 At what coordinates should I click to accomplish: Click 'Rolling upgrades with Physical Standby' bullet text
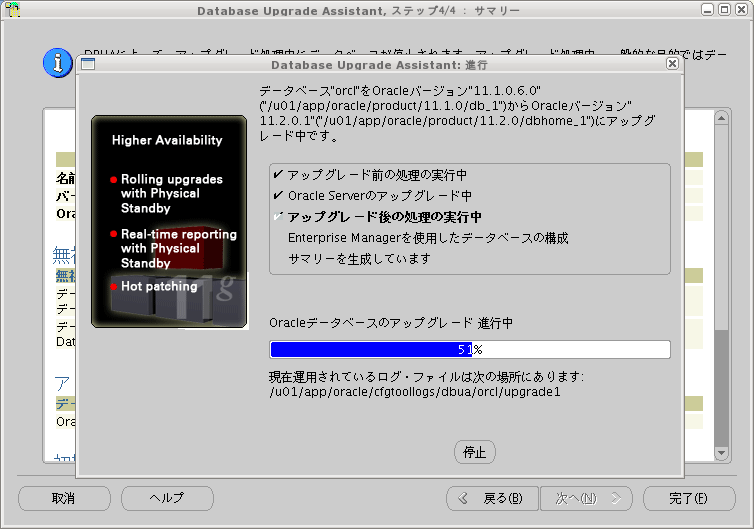pos(172,193)
